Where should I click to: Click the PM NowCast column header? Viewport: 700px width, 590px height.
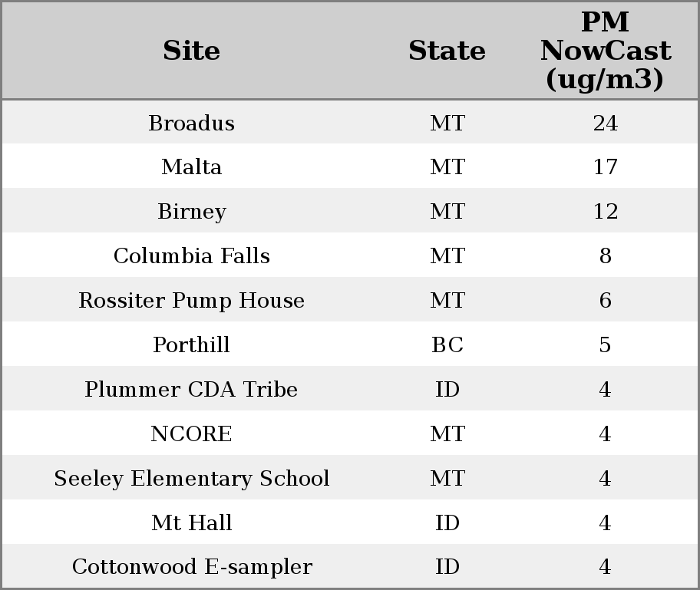coord(605,51)
